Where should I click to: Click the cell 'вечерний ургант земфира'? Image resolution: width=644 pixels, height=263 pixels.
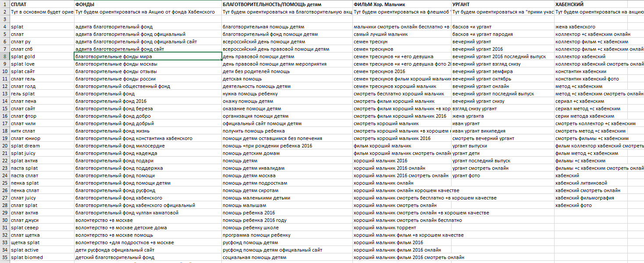tap(502, 71)
